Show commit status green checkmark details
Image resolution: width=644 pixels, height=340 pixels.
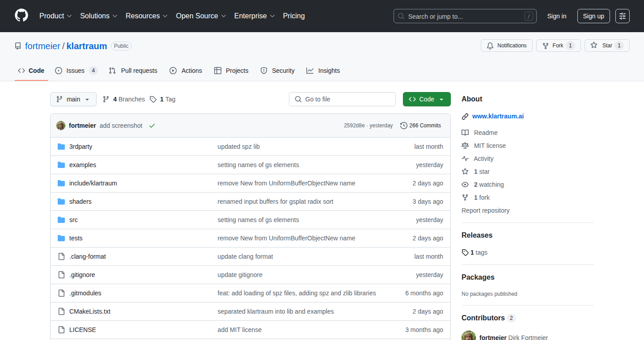click(152, 126)
